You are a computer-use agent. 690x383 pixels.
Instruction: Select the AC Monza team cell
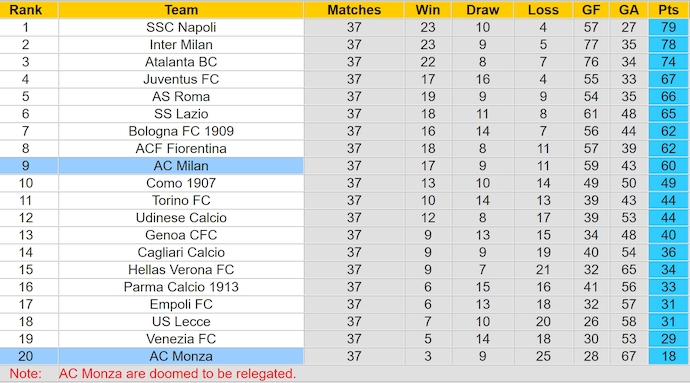[x=181, y=356]
